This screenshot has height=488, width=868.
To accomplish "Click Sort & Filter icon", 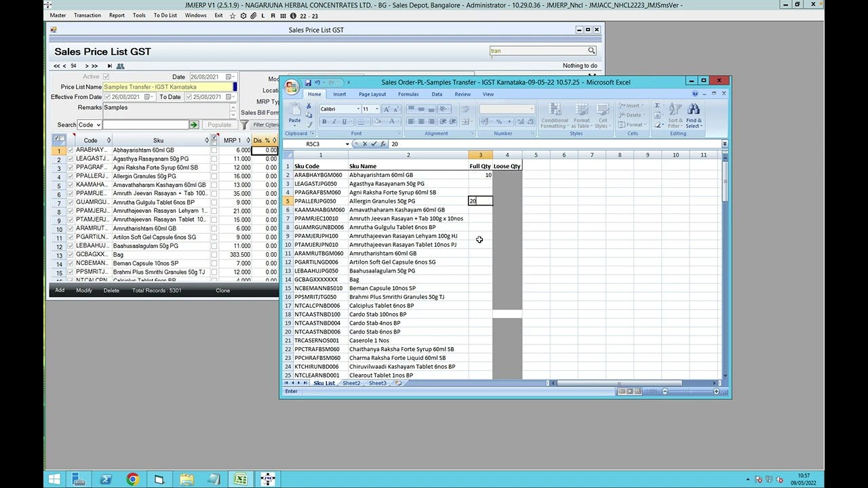I will tap(675, 115).
